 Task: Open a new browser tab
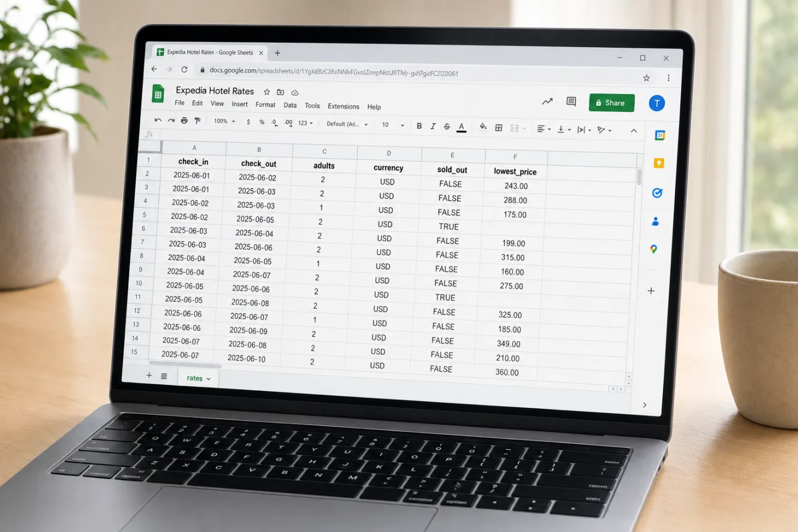tap(278, 53)
